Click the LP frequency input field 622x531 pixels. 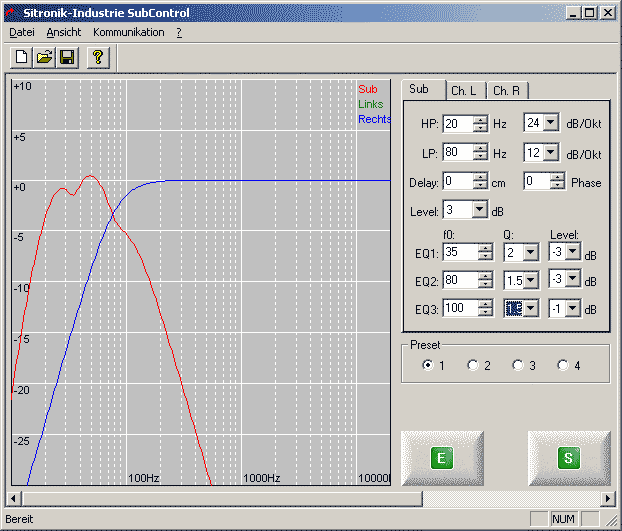tap(457, 153)
